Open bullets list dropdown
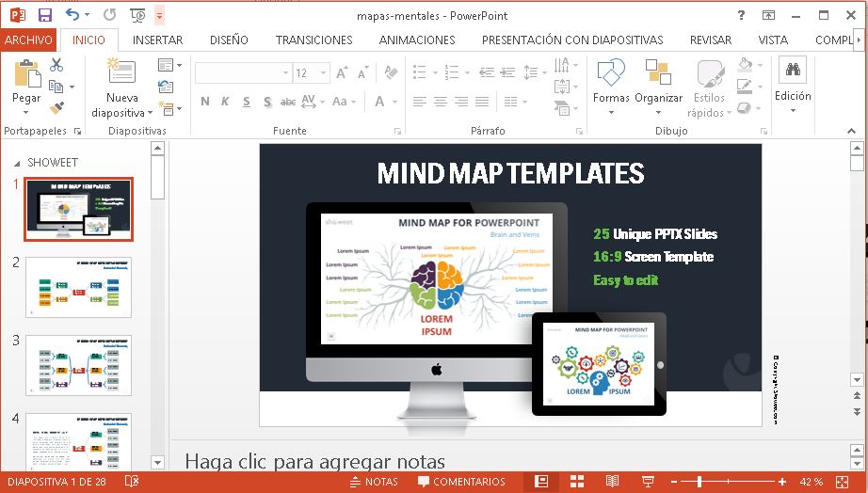The height and width of the screenshot is (493, 868). 435,73
